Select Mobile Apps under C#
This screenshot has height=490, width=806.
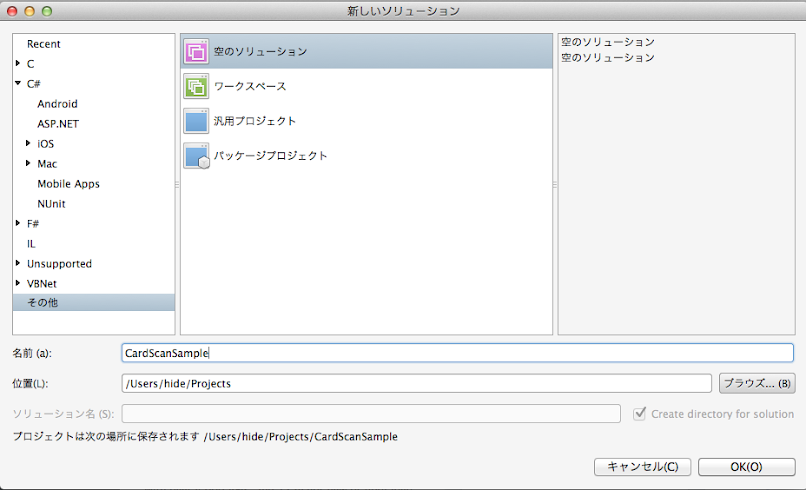(x=68, y=184)
